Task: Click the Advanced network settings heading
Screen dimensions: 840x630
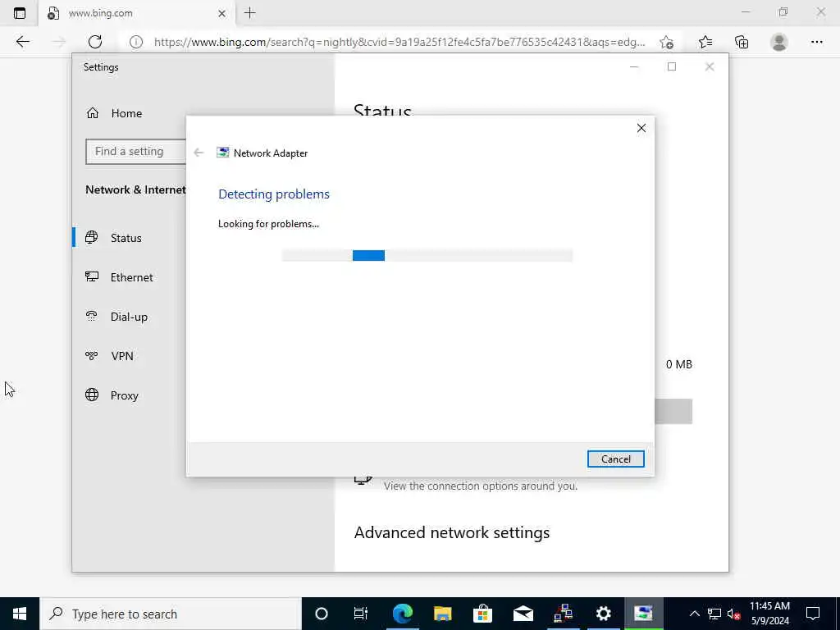Action: click(x=452, y=532)
